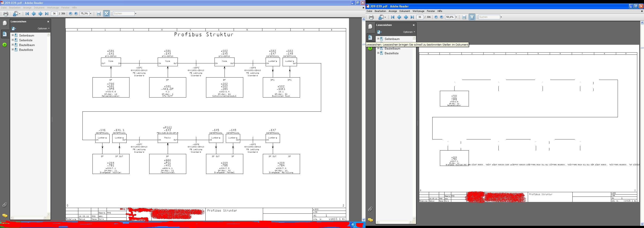Screen dimensions: 644x228
Task: Close Lesezeichen panel in left window
Action: tap(48, 22)
